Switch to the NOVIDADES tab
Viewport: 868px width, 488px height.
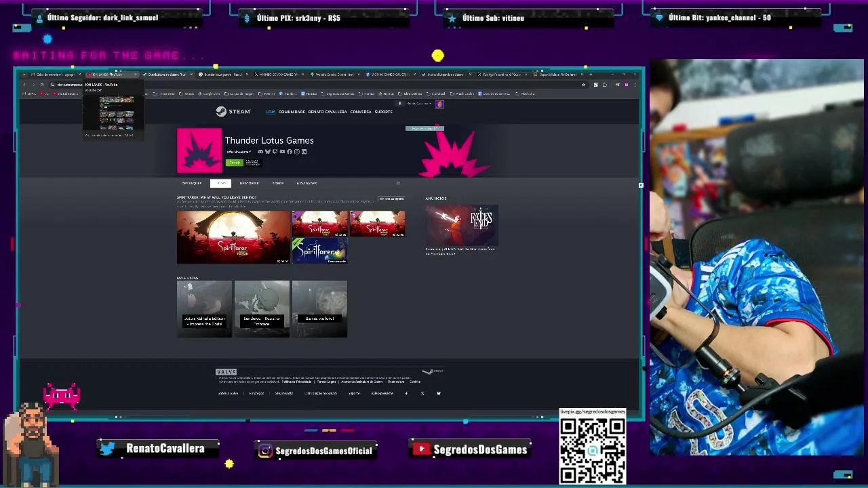point(307,184)
